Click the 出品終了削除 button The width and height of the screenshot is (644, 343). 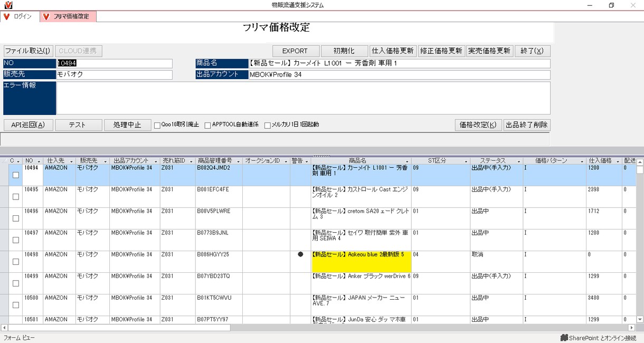[527, 125]
